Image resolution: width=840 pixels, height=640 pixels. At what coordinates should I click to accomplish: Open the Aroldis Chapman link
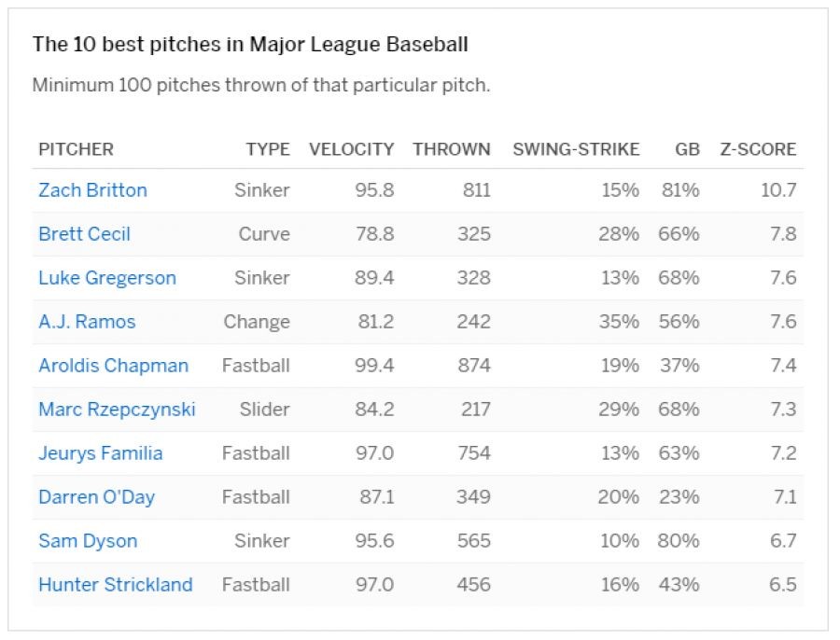pos(113,366)
